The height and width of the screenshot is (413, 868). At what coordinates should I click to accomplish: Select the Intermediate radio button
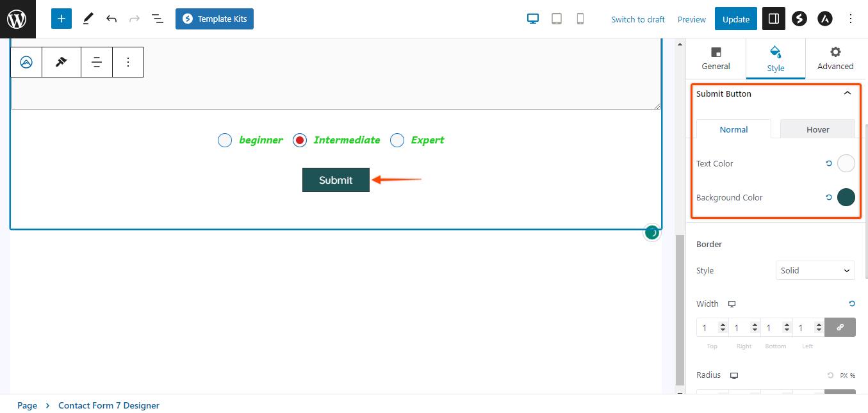point(300,140)
